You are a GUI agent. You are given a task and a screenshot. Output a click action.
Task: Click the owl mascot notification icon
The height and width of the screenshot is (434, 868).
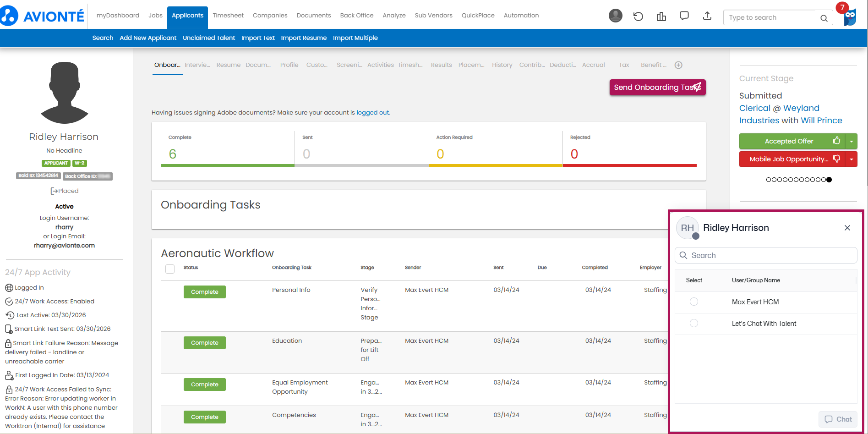[x=850, y=16]
